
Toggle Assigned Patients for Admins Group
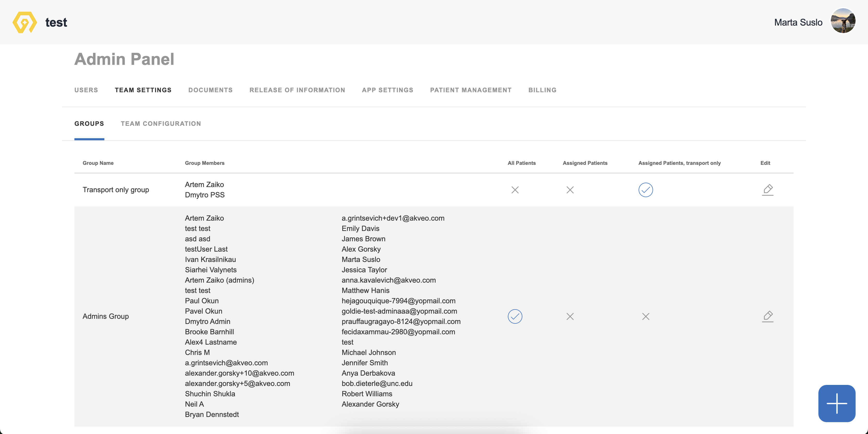(570, 316)
